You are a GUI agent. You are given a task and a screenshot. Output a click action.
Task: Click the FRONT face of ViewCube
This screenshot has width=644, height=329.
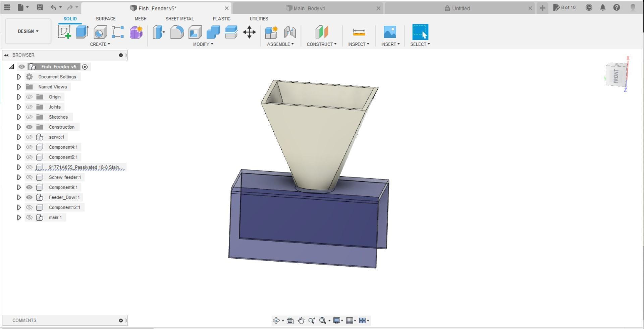(x=616, y=76)
